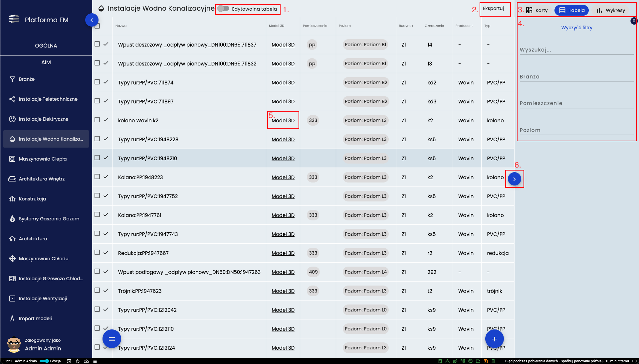The height and width of the screenshot is (364, 639).
Task: Collapse the filter panel with the right chevron
Action: pyautogui.click(x=515, y=179)
